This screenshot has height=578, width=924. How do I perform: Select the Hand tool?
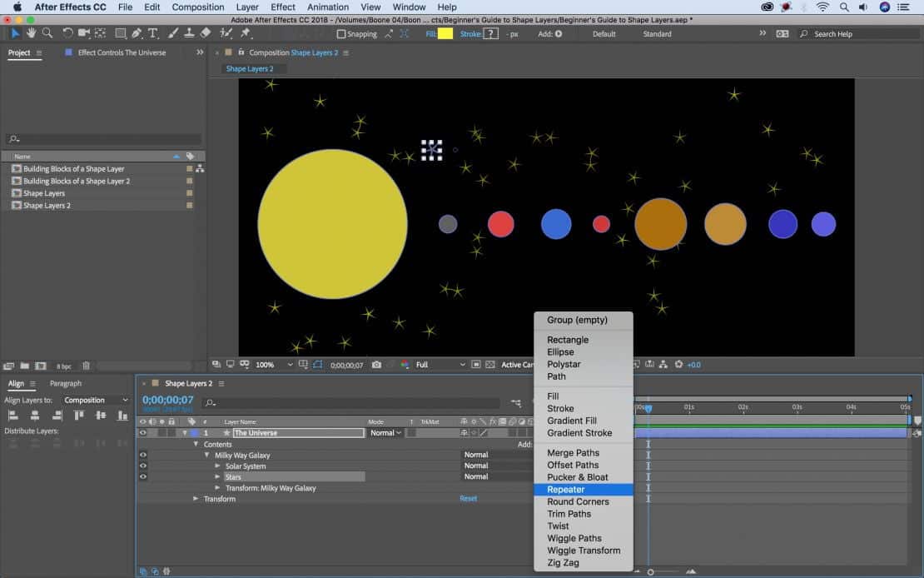(31, 33)
